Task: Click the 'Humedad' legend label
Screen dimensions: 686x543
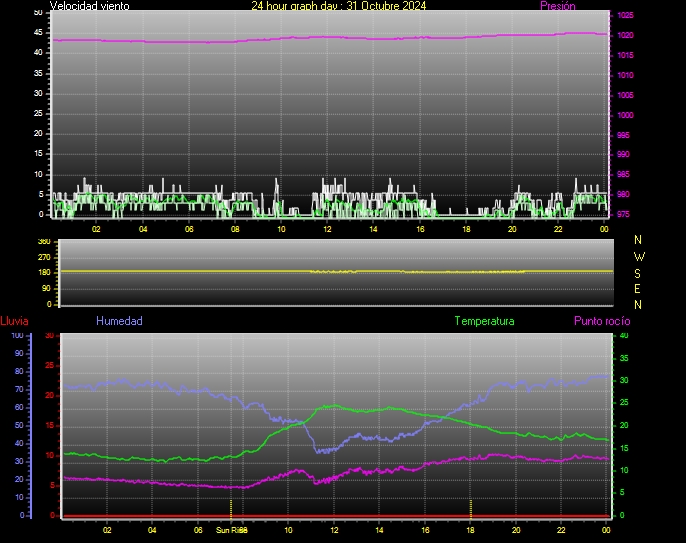Action: (x=119, y=321)
